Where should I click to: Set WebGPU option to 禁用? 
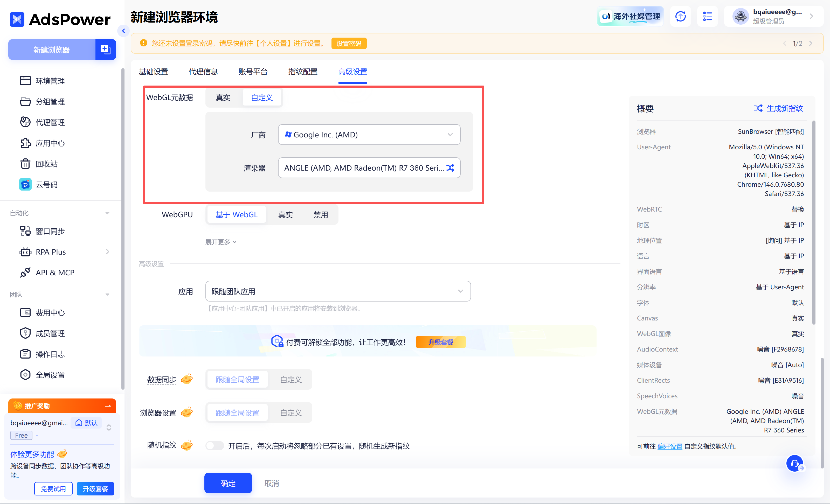[320, 215]
